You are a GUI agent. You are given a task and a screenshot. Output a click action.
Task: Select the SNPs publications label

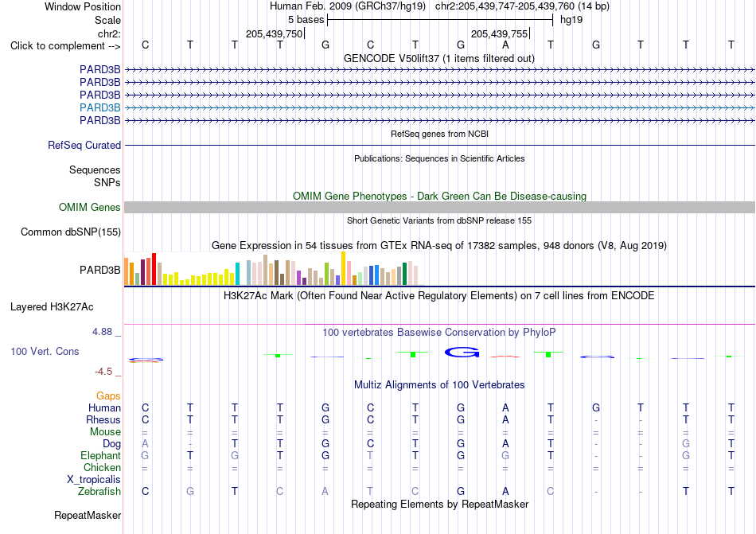[x=107, y=183]
